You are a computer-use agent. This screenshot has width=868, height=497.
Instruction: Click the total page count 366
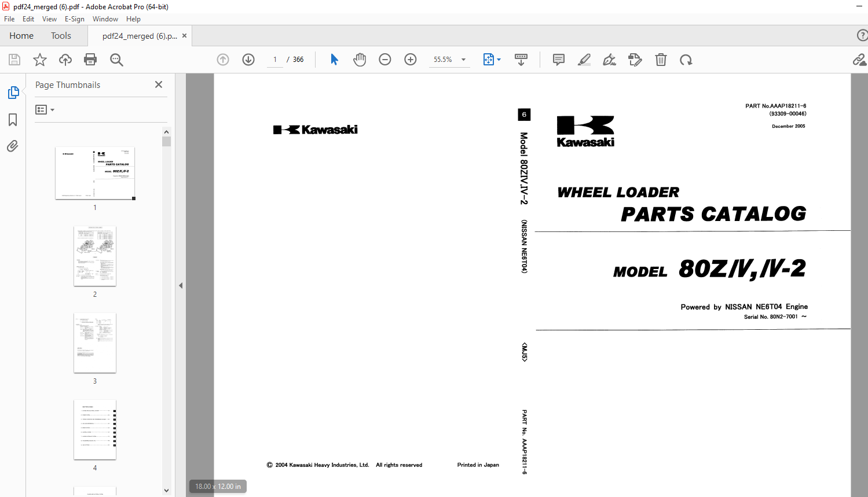tap(298, 60)
